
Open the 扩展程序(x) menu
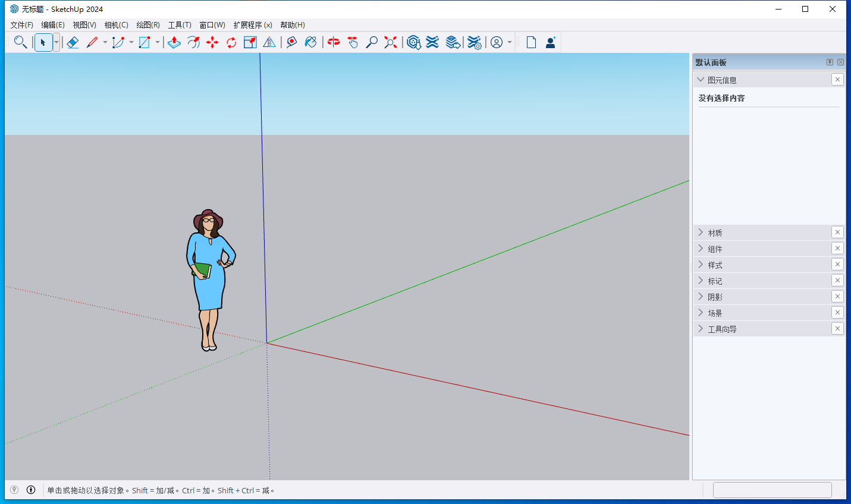(x=252, y=24)
